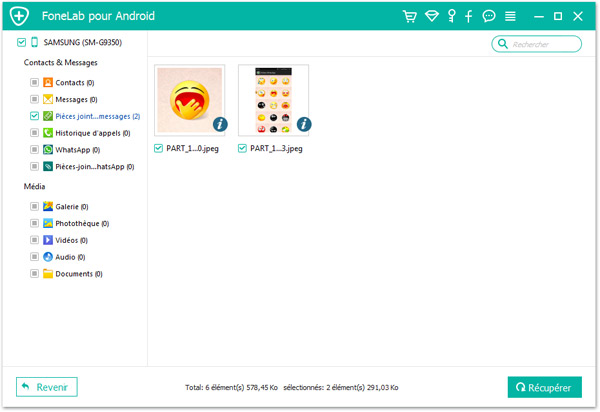Click the key registration icon
Viewport: 600px width, 412px height.
pyautogui.click(x=450, y=17)
